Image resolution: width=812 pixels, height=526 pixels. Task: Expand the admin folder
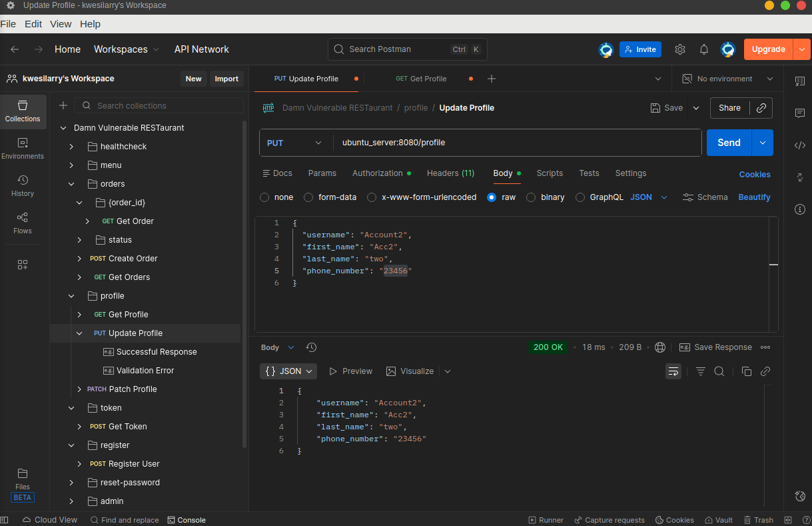tap(71, 501)
